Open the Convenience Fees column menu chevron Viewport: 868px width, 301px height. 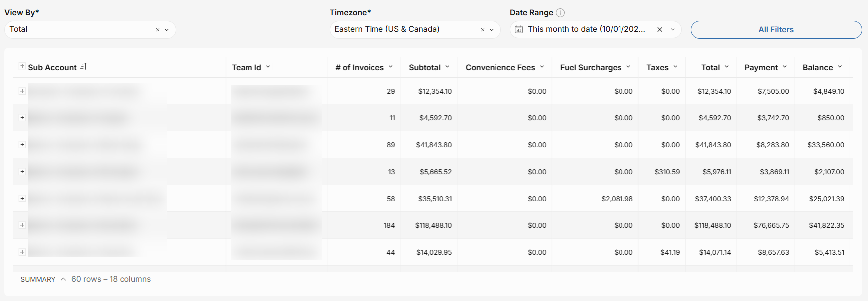pyautogui.click(x=542, y=67)
